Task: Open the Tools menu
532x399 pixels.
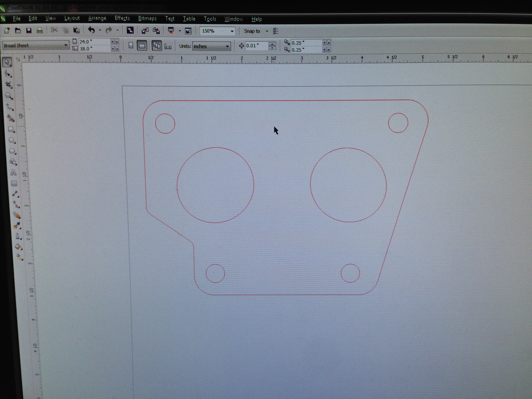Action: tap(210, 19)
